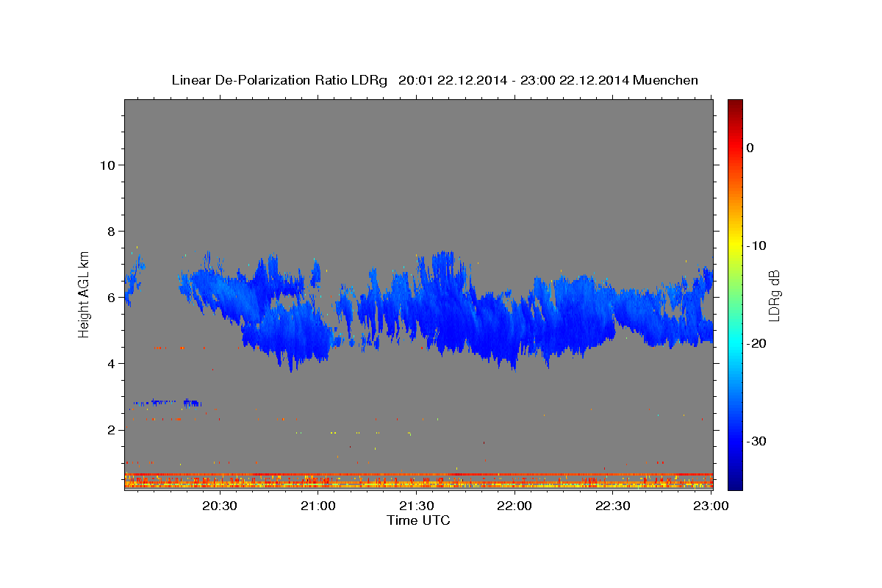Click the 'LDRg dB' colorbar label
882x588 pixels.
pyautogui.click(x=773, y=295)
